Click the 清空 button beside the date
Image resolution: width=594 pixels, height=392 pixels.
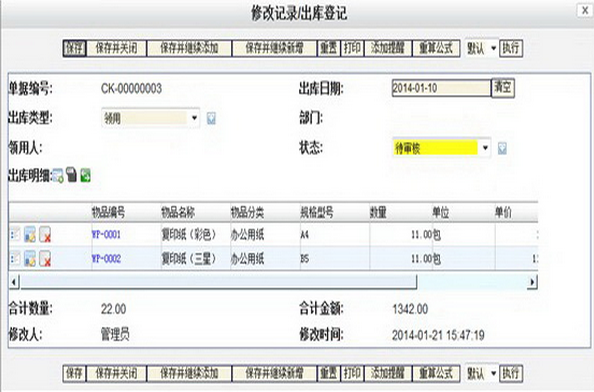point(503,88)
